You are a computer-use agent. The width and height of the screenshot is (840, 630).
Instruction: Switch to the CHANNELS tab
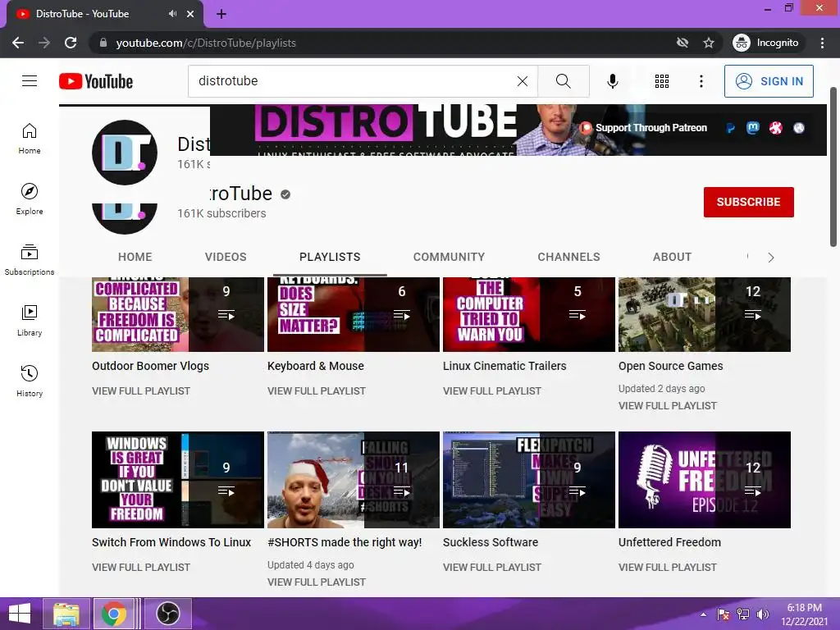pos(569,257)
